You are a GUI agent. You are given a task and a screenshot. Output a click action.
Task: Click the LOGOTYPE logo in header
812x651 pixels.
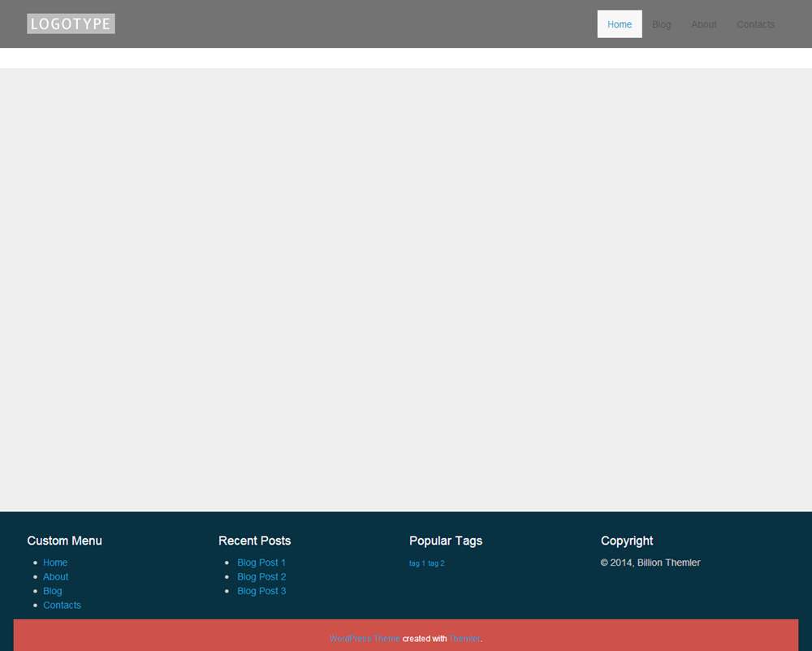[x=71, y=24]
